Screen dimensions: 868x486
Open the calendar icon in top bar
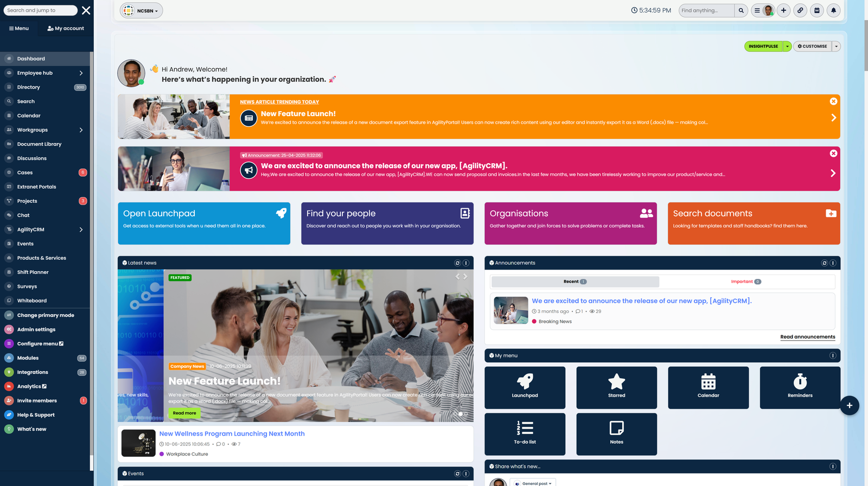click(816, 10)
